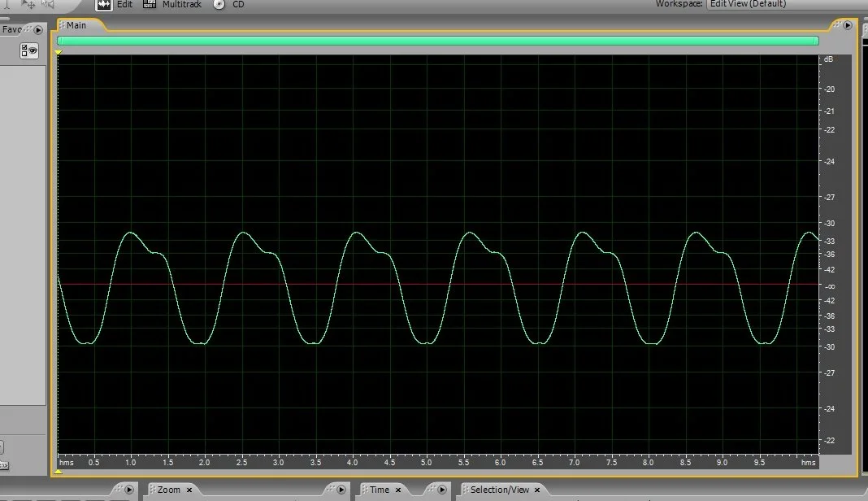The width and height of the screenshot is (868, 501).
Task: Select the Main panel tab
Action: [x=76, y=25]
